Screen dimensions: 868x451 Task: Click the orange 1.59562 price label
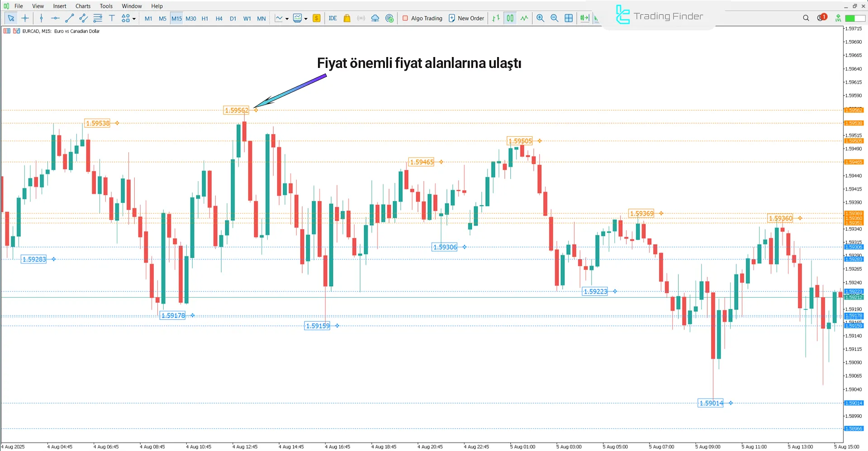(x=236, y=110)
